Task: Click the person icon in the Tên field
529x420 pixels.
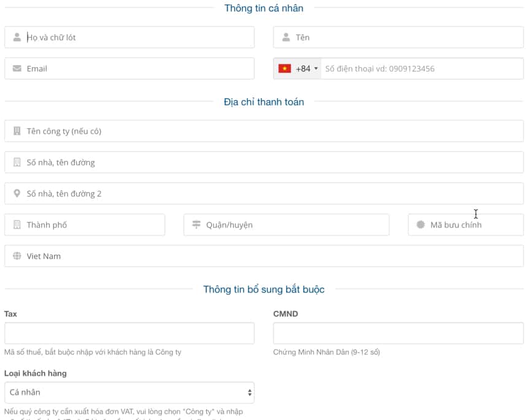Action: pos(286,37)
